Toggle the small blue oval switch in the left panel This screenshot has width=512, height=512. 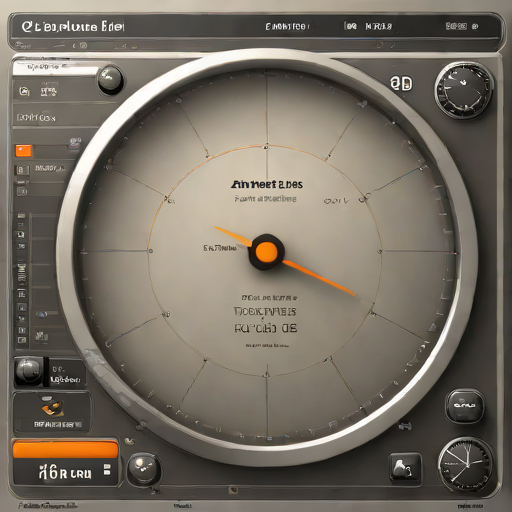(x=41, y=314)
